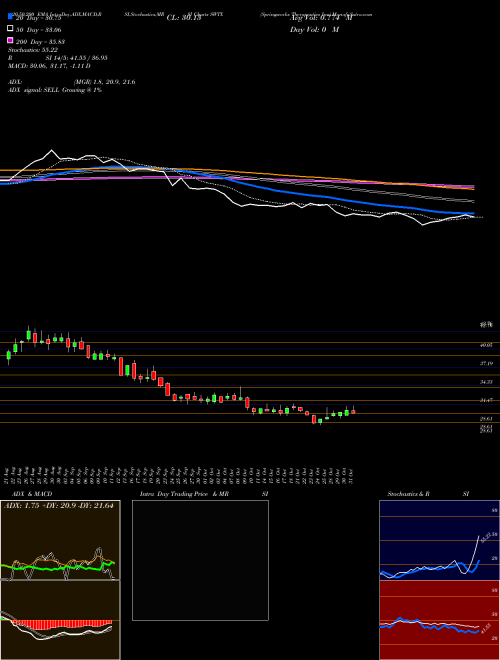Click the 37.19 price axis label
Viewport: 500px width, 660px height.
[486, 363]
